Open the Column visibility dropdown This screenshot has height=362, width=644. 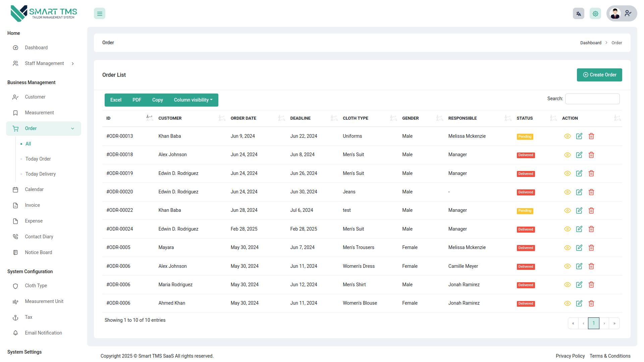pyautogui.click(x=193, y=100)
